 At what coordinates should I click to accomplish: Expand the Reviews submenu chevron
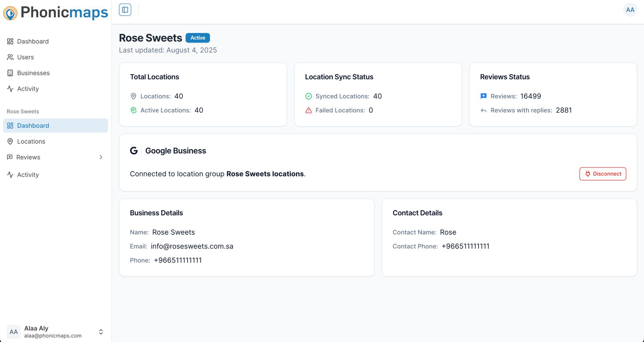(101, 157)
